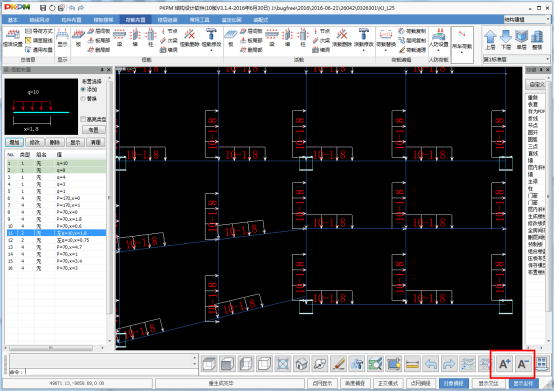The height and width of the screenshot is (391, 555).
Task: Toggle 点网显示 grid display in status bar
Action: [322, 383]
